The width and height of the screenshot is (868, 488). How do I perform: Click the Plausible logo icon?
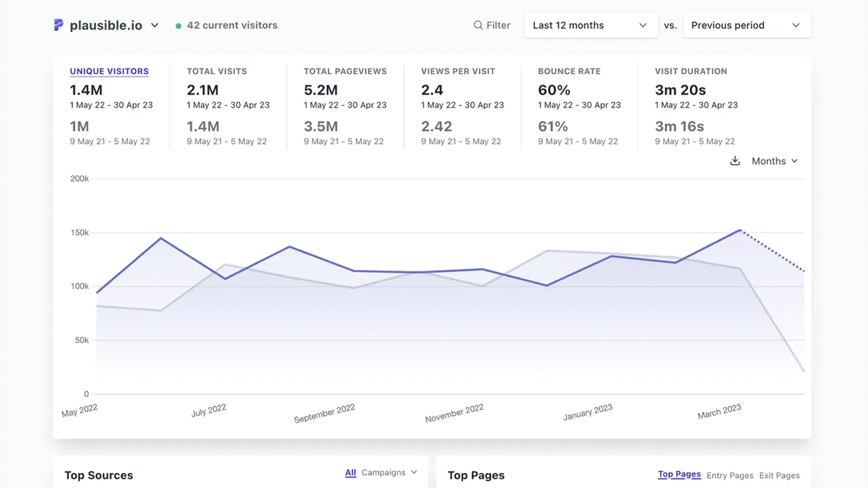click(58, 25)
